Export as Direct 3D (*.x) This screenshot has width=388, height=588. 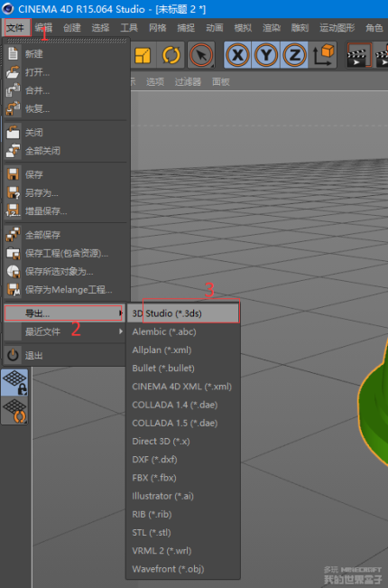pos(183,442)
